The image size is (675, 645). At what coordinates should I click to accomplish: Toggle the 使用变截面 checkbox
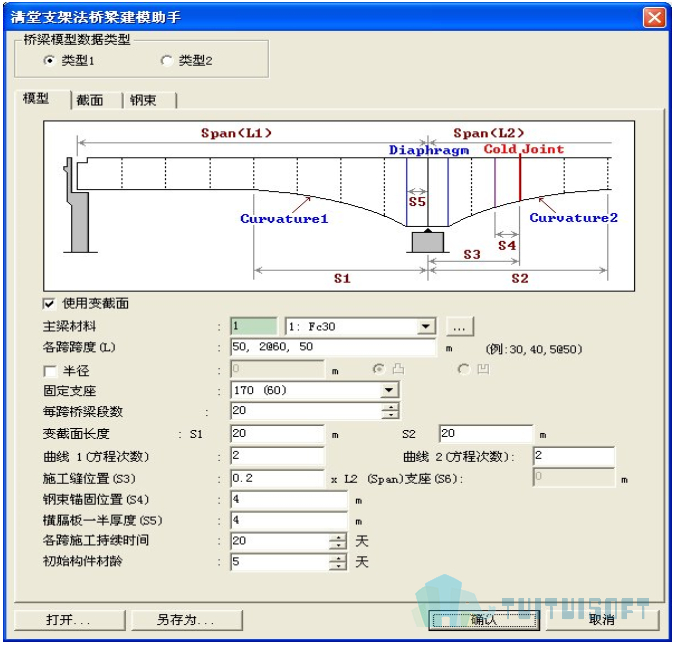pyautogui.click(x=49, y=304)
